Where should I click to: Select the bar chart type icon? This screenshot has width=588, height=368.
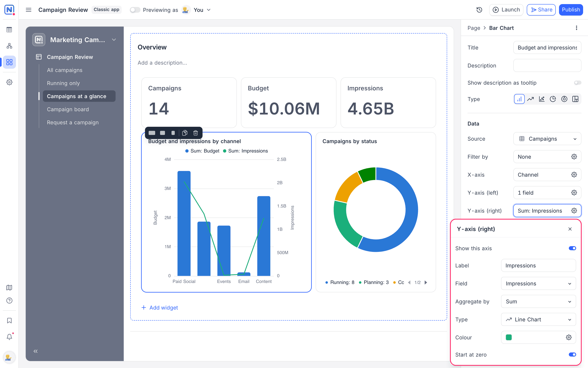pos(519,99)
